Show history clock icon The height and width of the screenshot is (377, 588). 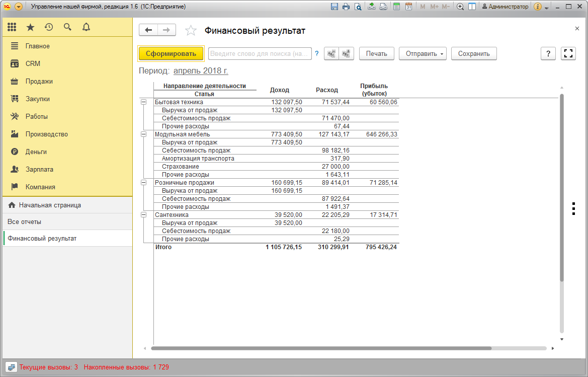[49, 27]
